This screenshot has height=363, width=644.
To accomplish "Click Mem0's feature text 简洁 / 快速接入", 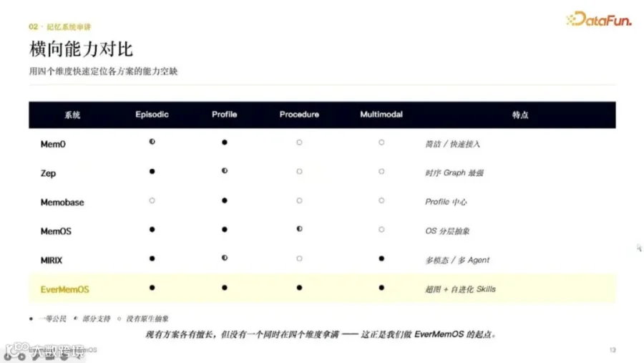I will 453,144.
